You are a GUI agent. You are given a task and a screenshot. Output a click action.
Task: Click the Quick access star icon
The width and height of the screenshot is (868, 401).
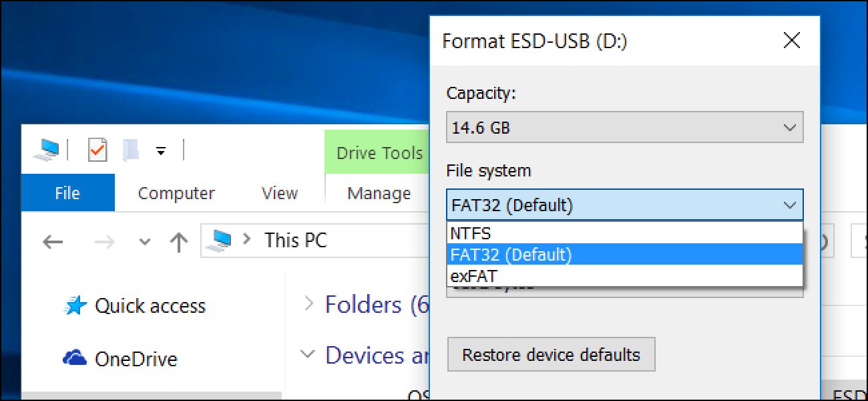[75, 306]
